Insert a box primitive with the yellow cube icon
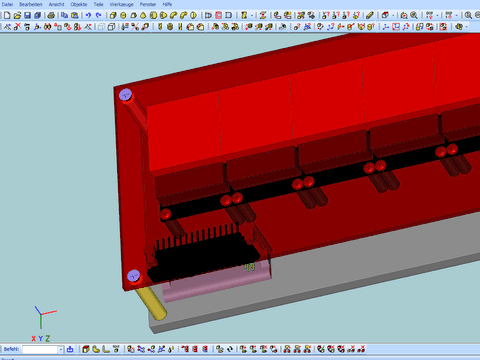The image size is (480, 360). coord(113,15)
